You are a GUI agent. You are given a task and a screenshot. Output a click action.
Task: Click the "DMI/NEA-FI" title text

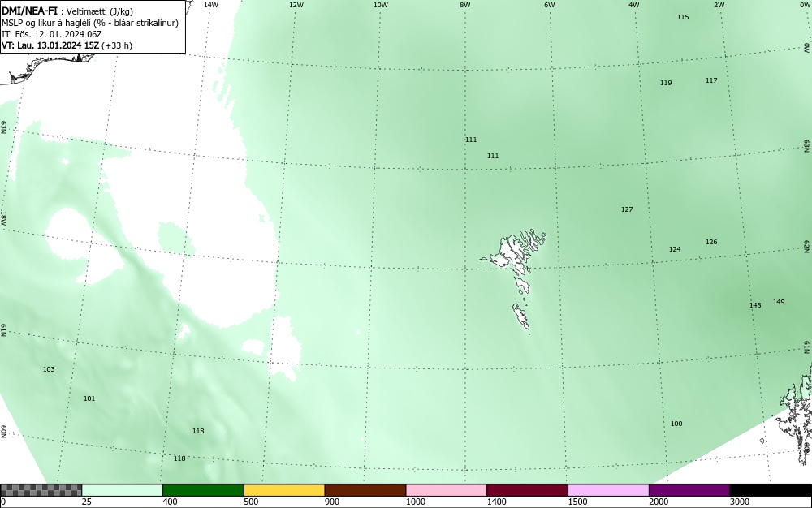pyautogui.click(x=29, y=11)
